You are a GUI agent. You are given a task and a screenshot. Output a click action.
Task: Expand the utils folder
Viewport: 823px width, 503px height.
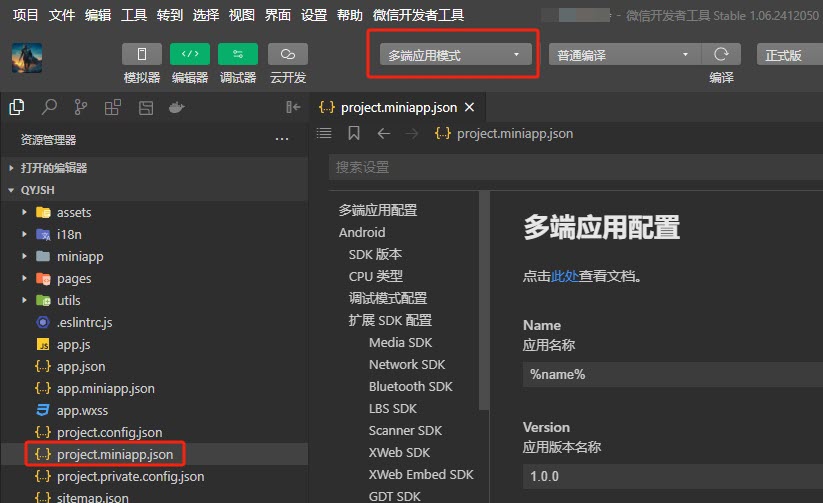point(154,300)
